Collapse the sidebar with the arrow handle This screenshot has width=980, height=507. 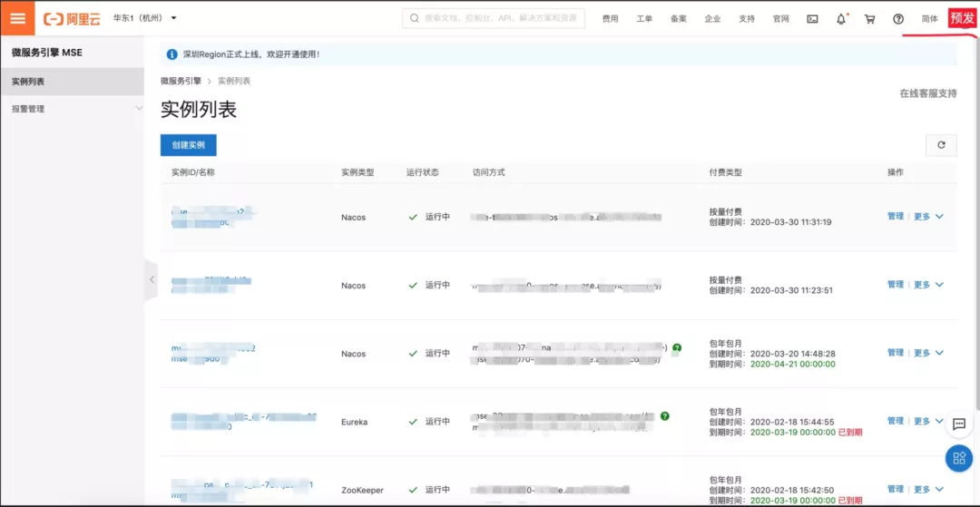click(152, 279)
